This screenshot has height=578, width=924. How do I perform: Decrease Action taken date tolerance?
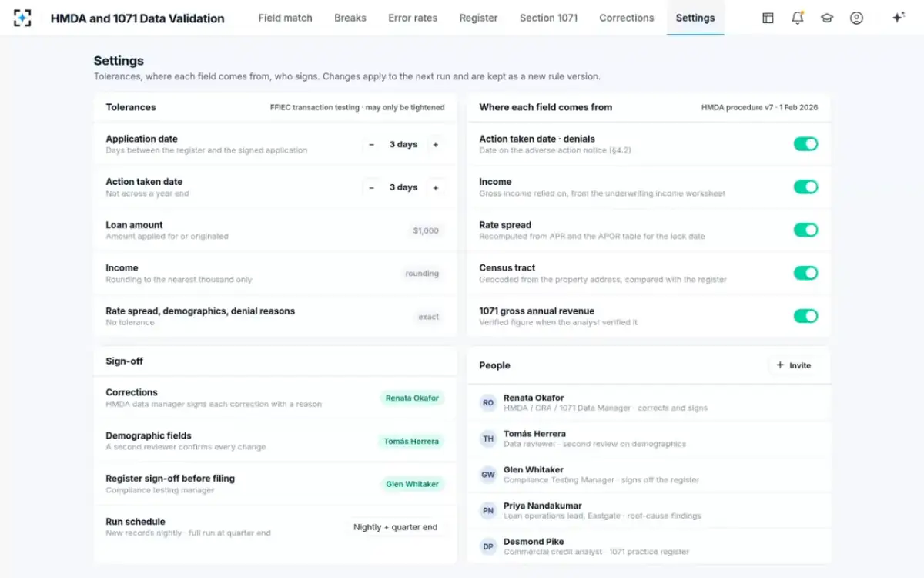[x=371, y=187]
